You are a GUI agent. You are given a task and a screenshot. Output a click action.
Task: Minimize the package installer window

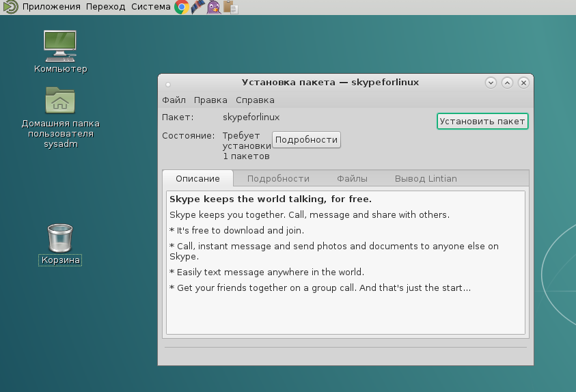[491, 83]
